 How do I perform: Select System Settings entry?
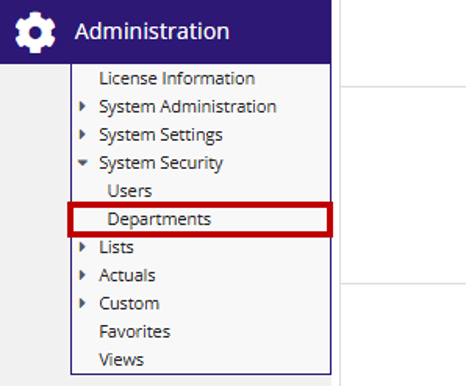click(161, 135)
